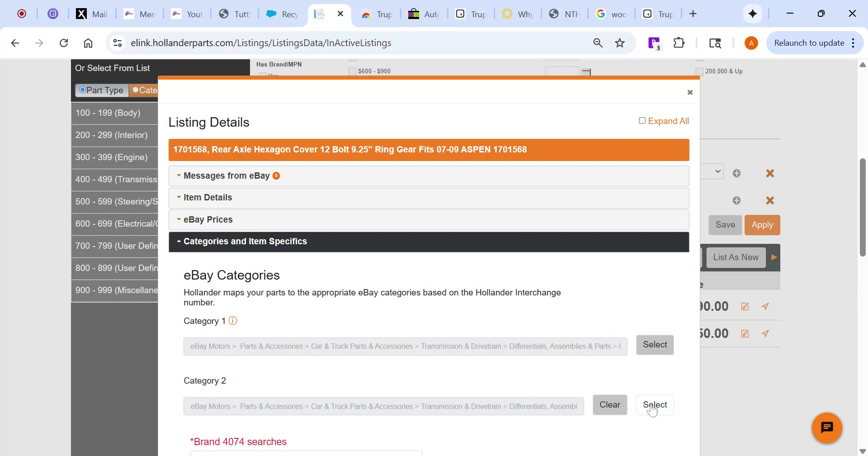Click the Category 1 info icon
This screenshot has width=868, height=456.
pos(233,321)
